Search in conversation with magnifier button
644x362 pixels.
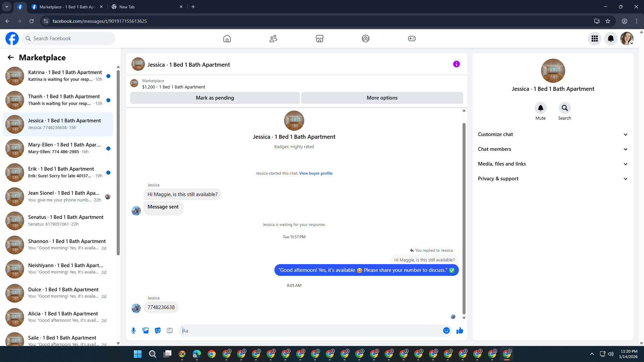pos(565,108)
